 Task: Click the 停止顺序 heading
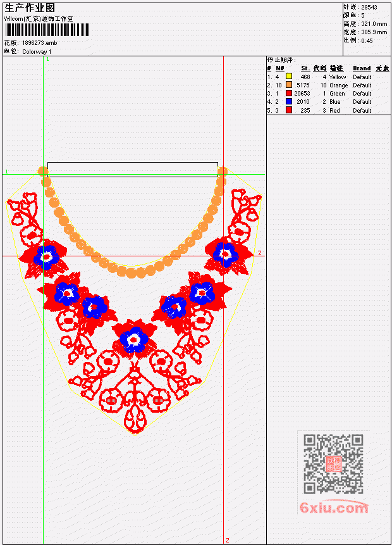coord(281,60)
